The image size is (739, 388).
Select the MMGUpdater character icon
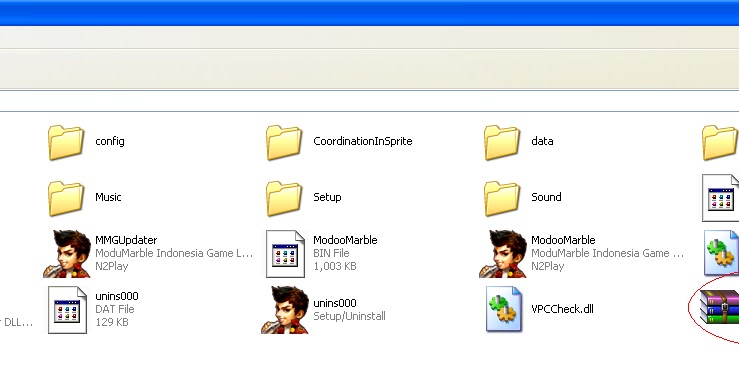66,254
